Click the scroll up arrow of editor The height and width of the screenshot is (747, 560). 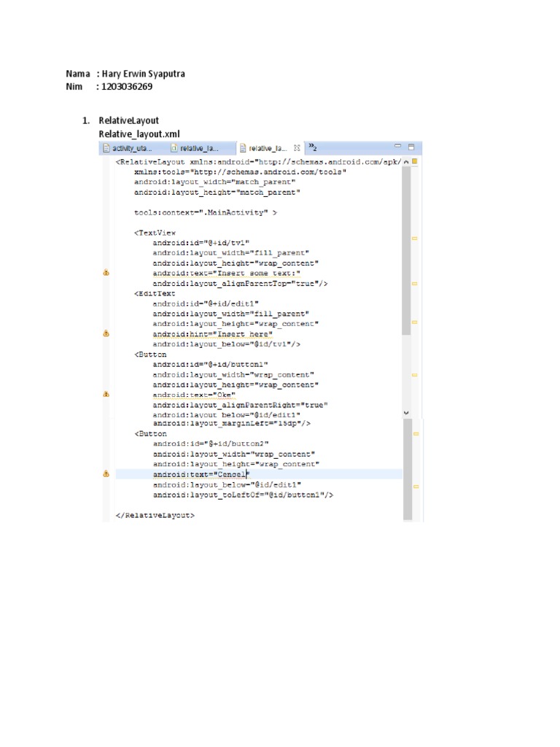(406, 162)
